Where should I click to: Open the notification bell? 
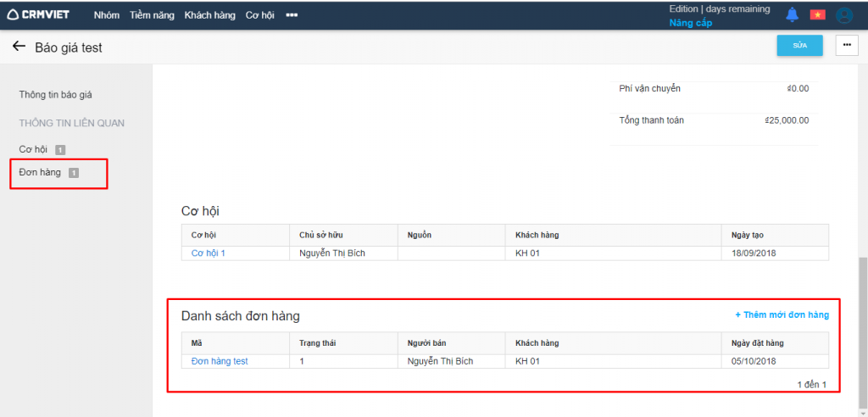[x=793, y=14]
